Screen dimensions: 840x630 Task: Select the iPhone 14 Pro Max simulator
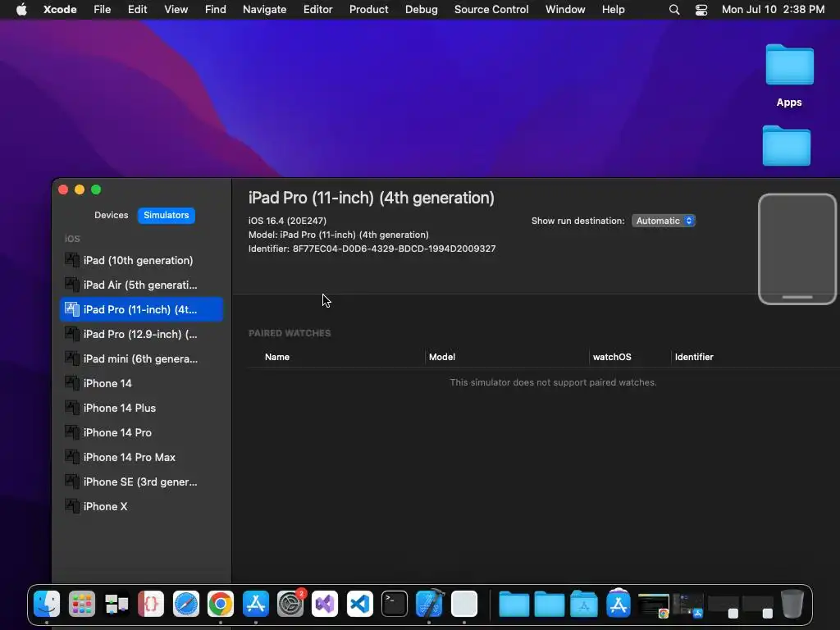[141, 458]
